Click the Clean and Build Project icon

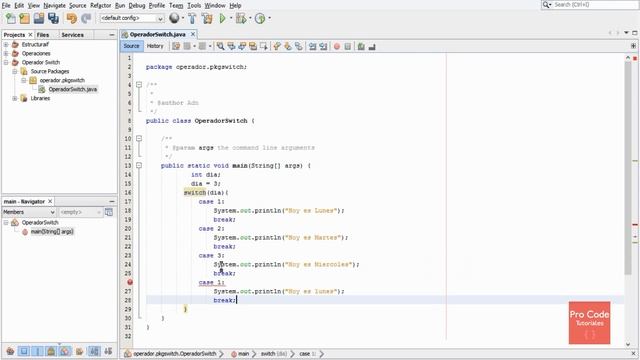207,18
